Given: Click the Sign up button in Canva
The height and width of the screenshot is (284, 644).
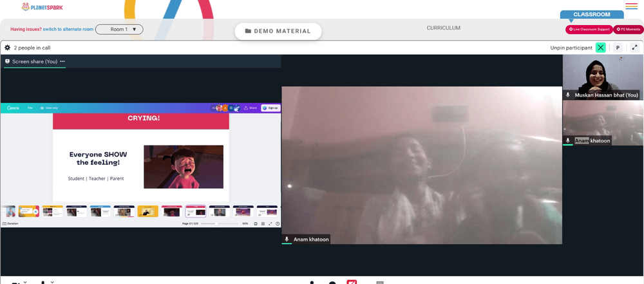Looking at the screenshot, I should pyautogui.click(x=270, y=108).
